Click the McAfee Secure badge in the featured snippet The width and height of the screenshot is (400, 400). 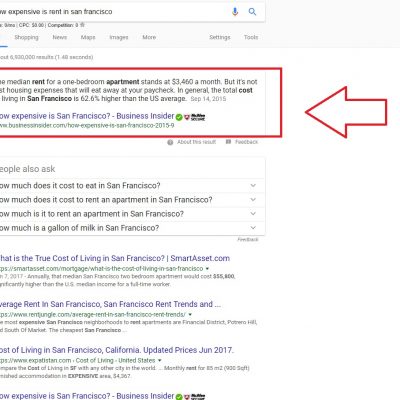pyautogui.click(x=195, y=117)
